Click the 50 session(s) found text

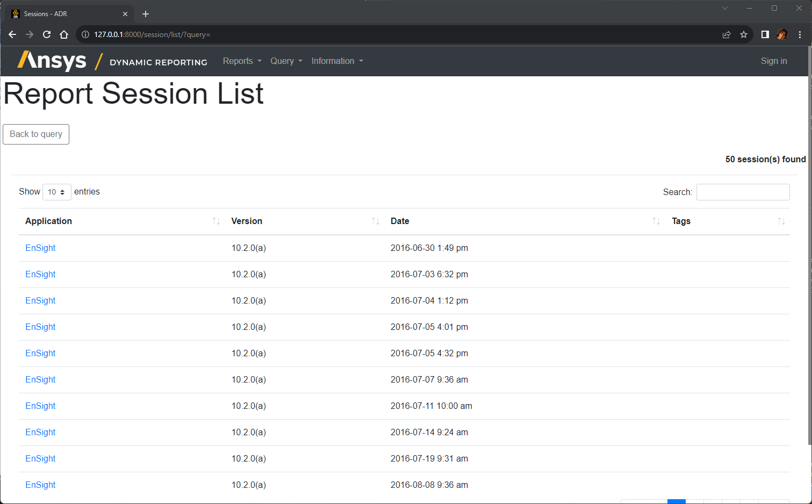765,160
